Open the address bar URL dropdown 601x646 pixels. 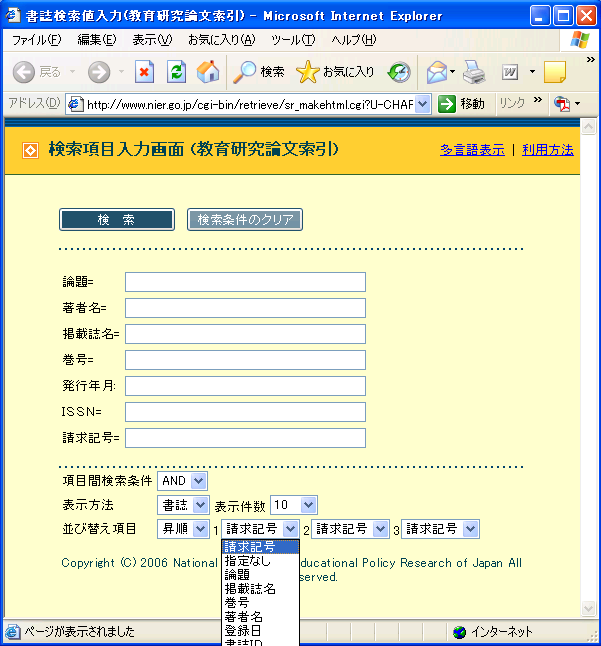pyautogui.click(x=423, y=104)
